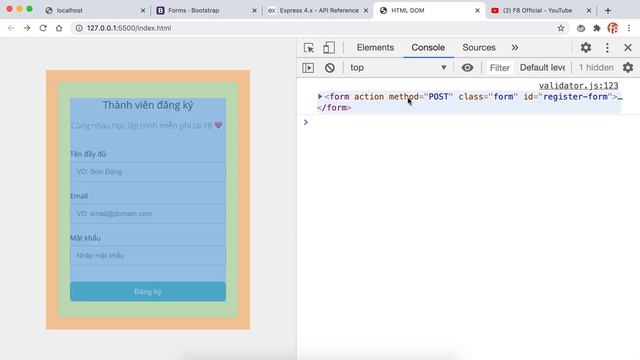
Task: Switch to the localhost tab
Action: click(x=94, y=11)
